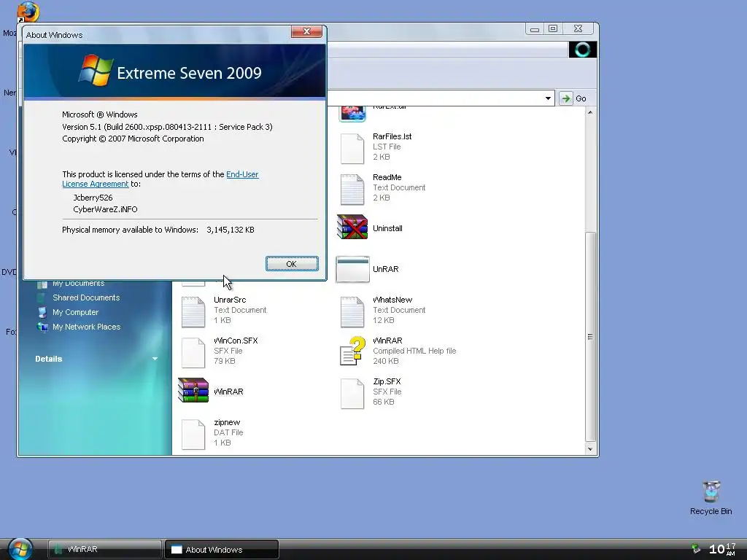This screenshot has width=747, height=560.
Task: Select the zipnew DAT file icon
Action: pos(193,435)
